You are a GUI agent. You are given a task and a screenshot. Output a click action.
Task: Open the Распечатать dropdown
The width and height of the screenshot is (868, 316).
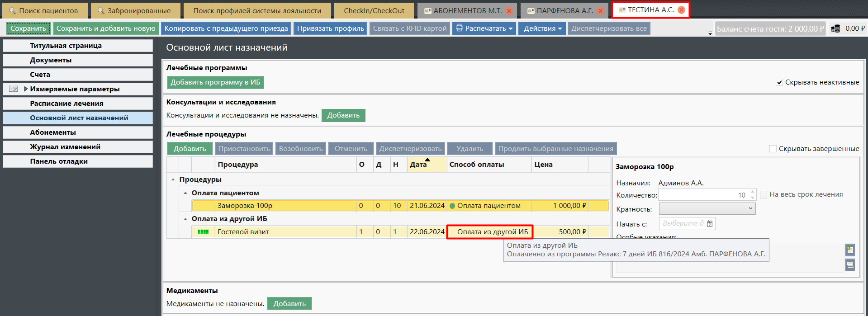tap(484, 28)
